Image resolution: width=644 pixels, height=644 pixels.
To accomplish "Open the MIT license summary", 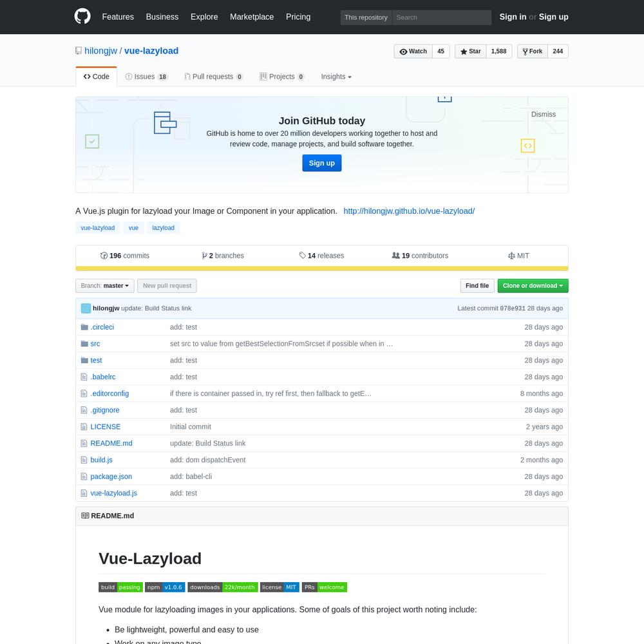I will (518, 256).
